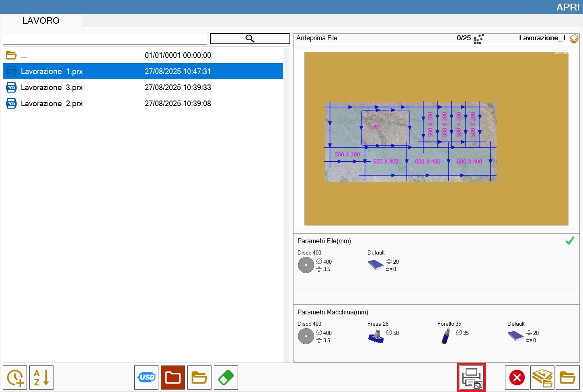Click the Disco 400 icon under Parametri Macchina
Image resolution: width=583 pixels, height=392 pixels.
306,336
